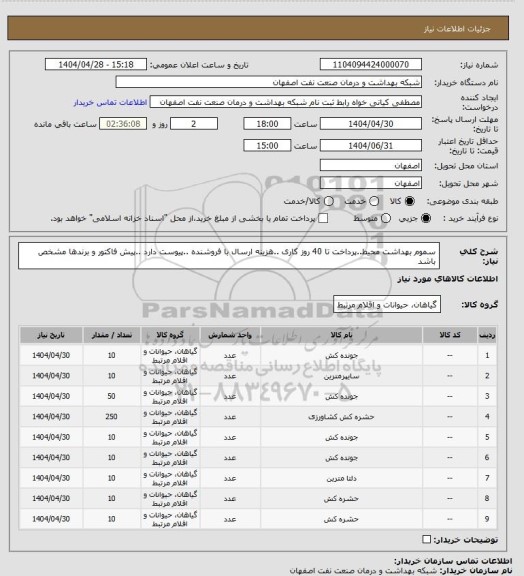This screenshot has height=576, width=524.
Task: Click row number 6 cell
Action: pyautogui.click(x=487, y=458)
